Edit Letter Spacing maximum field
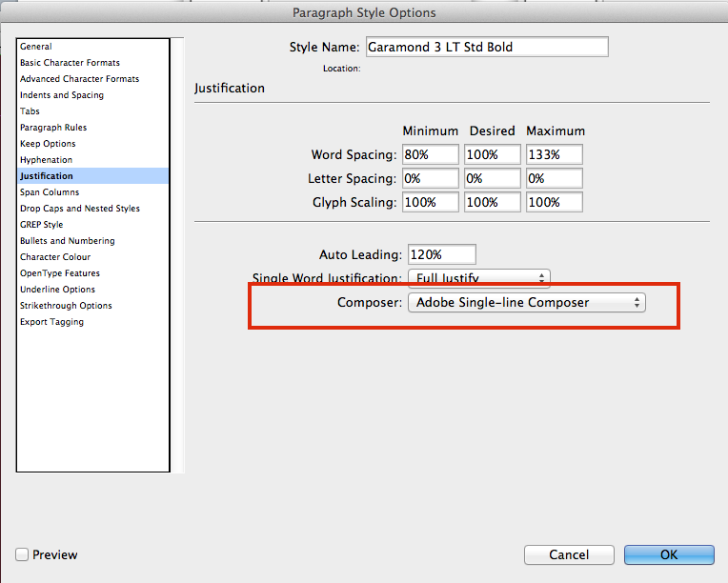This screenshot has height=583, width=728. coord(555,179)
